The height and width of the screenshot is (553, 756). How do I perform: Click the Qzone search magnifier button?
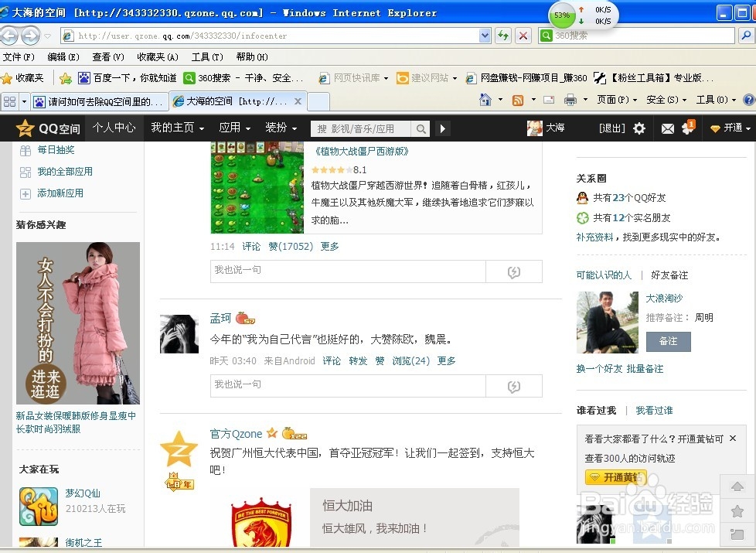click(x=421, y=129)
